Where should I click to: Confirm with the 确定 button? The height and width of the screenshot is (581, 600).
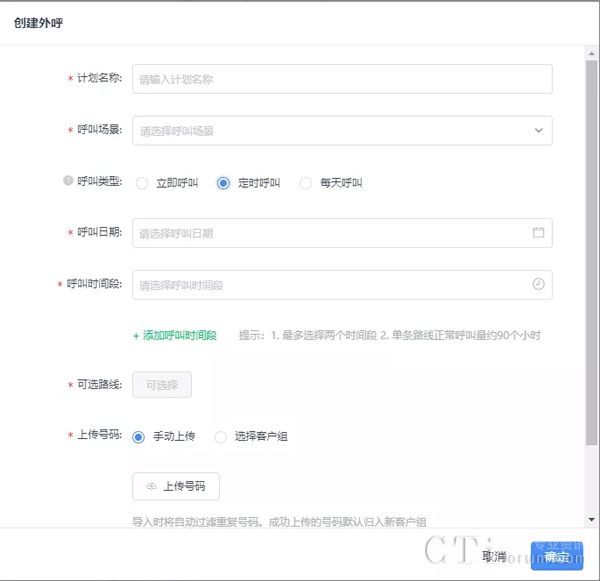pyautogui.click(x=557, y=556)
